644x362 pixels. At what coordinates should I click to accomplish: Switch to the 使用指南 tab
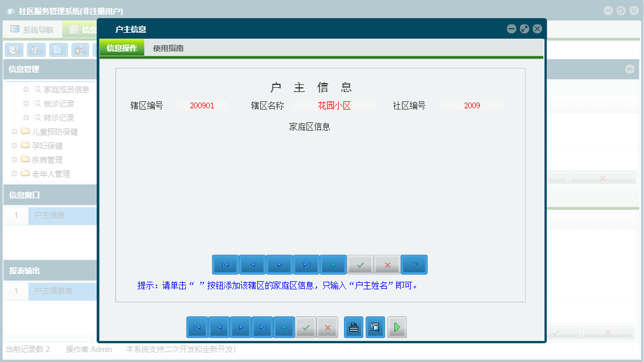(166, 46)
